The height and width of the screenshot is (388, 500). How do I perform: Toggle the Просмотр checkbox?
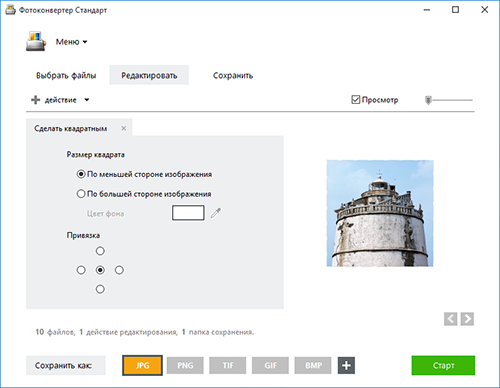(356, 100)
